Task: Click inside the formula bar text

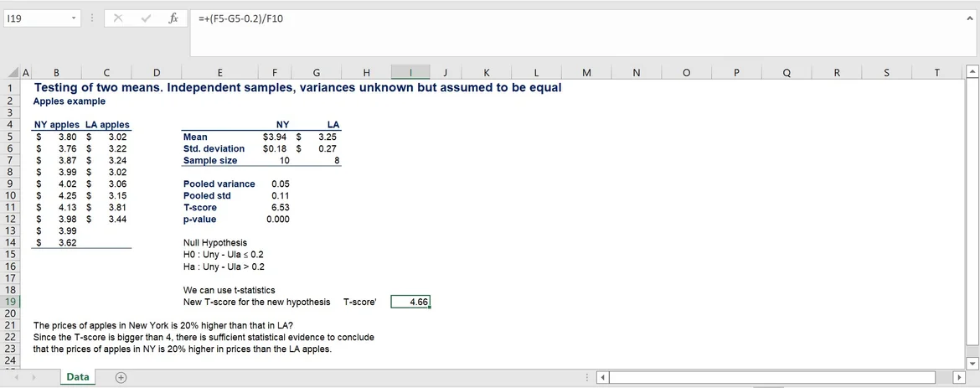Action: pyautogui.click(x=503, y=18)
